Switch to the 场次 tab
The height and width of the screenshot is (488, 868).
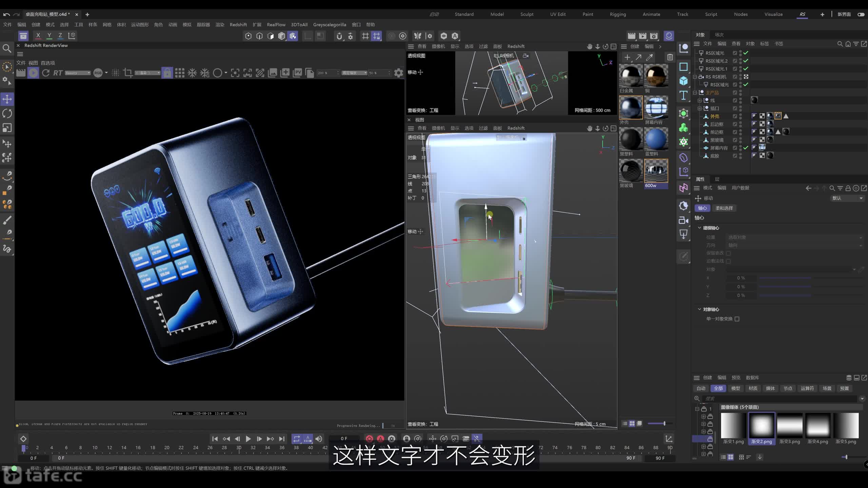719,35
